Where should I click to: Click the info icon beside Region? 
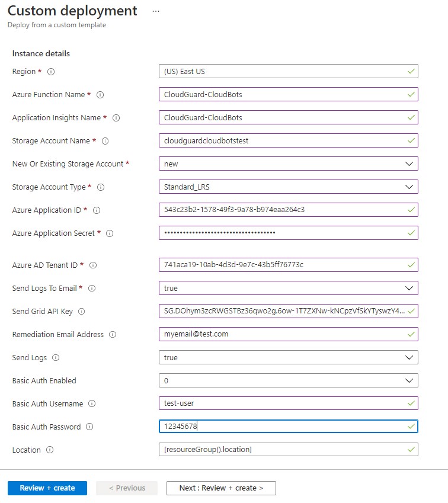coord(51,72)
